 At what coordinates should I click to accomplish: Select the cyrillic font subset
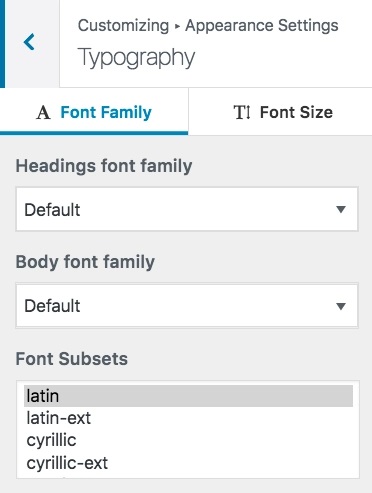[x=188, y=440]
